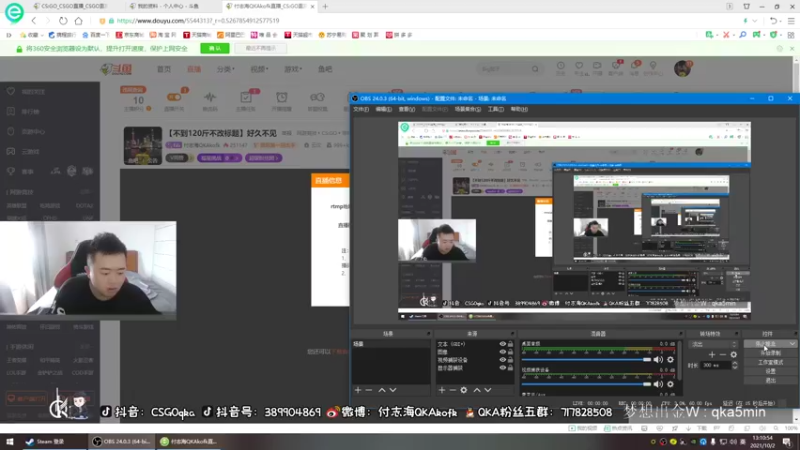Expand the Douyu 游戏 nav dropdown
The width and height of the screenshot is (800, 450).
(x=293, y=69)
